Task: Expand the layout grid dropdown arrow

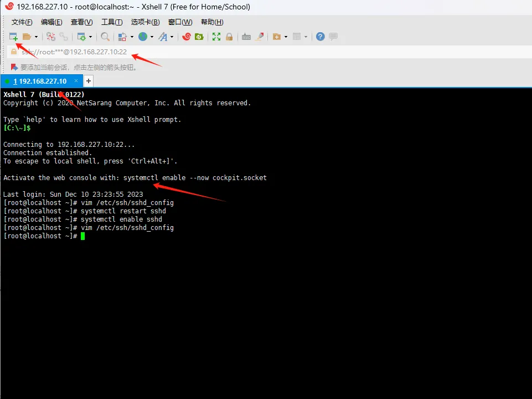Action: tap(306, 37)
